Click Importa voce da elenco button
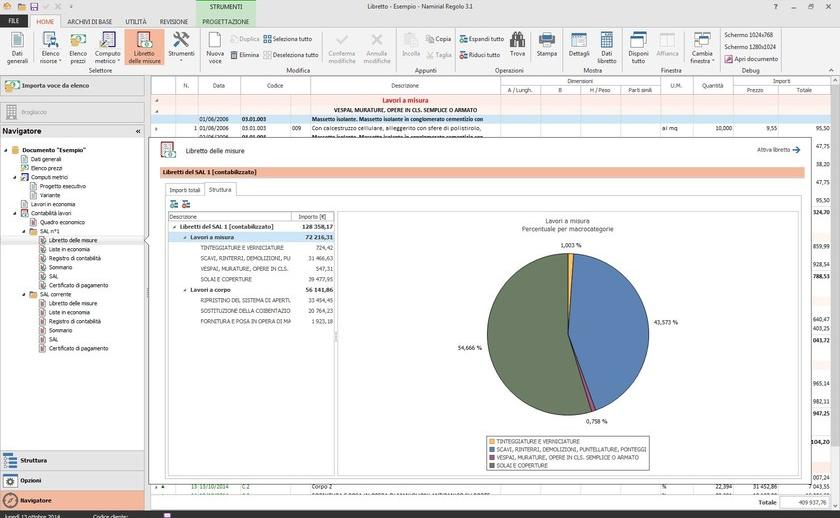 pos(72,86)
